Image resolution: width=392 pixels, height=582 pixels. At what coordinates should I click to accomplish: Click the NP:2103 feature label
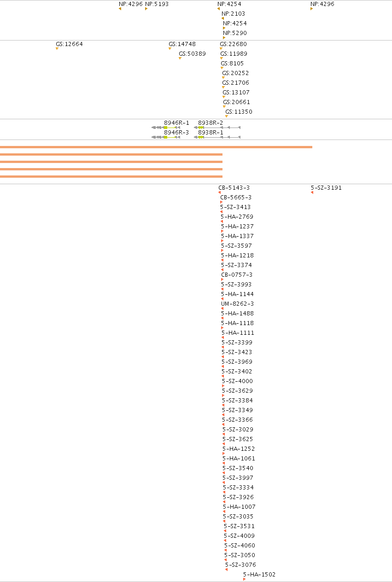233,14
